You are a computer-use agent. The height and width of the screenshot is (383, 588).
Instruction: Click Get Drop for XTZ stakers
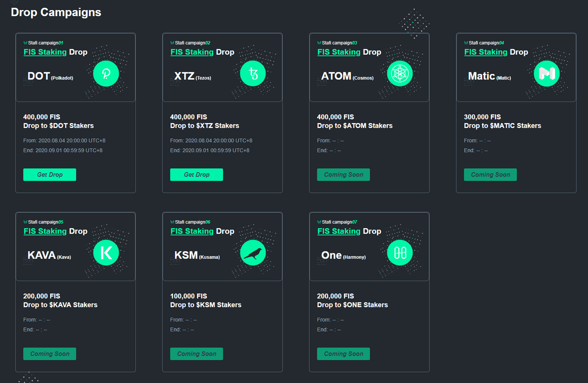[x=197, y=175]
